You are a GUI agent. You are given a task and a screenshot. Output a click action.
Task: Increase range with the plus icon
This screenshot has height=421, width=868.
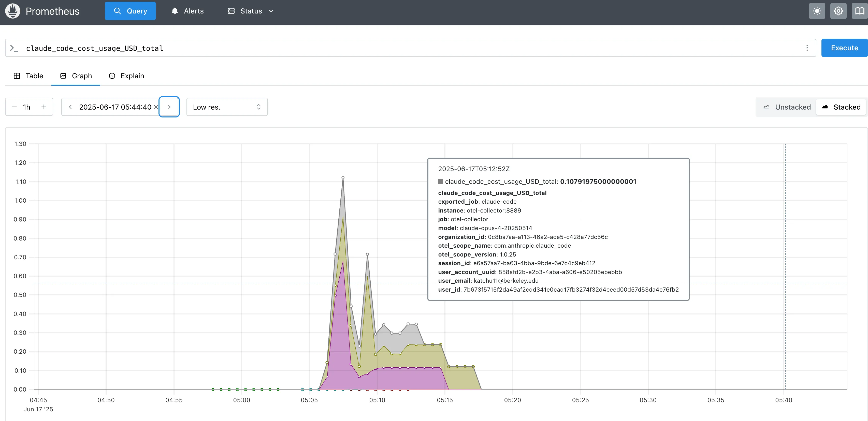point(44,107)
